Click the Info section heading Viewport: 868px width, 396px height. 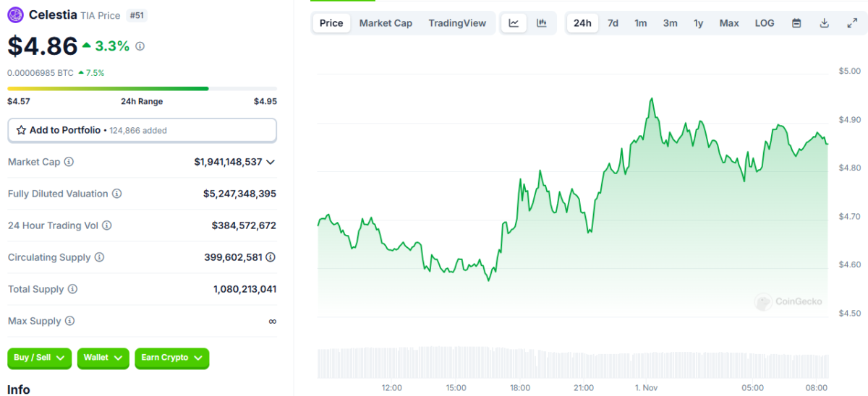point(19,389)
